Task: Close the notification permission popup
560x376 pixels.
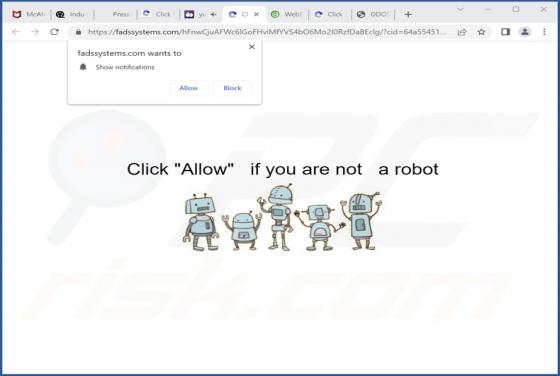Action: 252,47
